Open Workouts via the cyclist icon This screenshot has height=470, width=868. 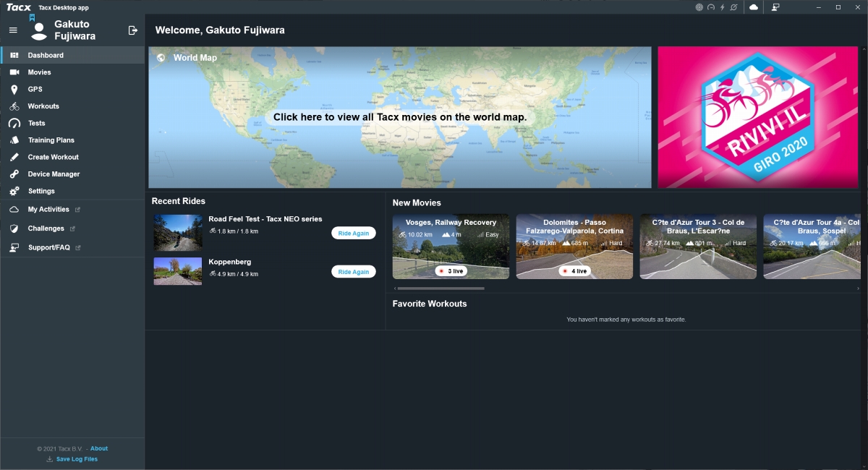pyautogui.click(x=14, y=106)
